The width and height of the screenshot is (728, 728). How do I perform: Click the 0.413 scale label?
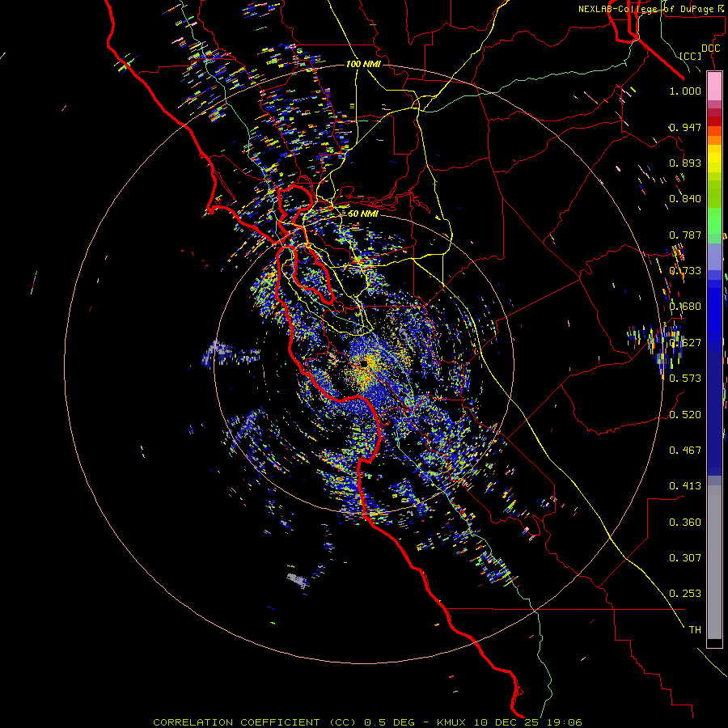(685, 486)
